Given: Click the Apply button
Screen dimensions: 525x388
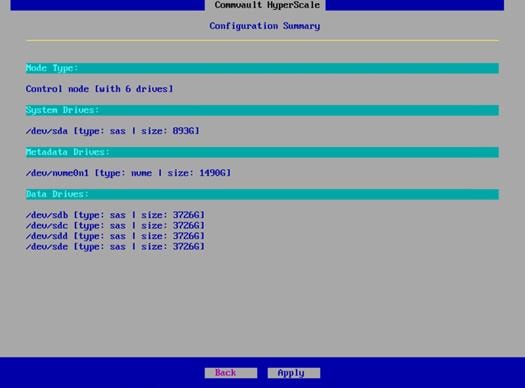Looking at the screenshot, I should pos(294,373).
